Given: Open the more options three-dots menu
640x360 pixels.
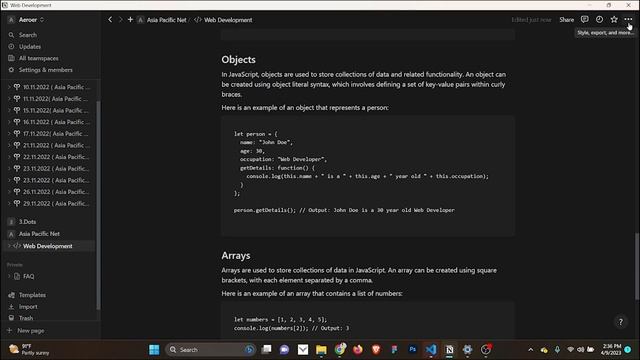Looking at the screenshot, I should [628, 20].
